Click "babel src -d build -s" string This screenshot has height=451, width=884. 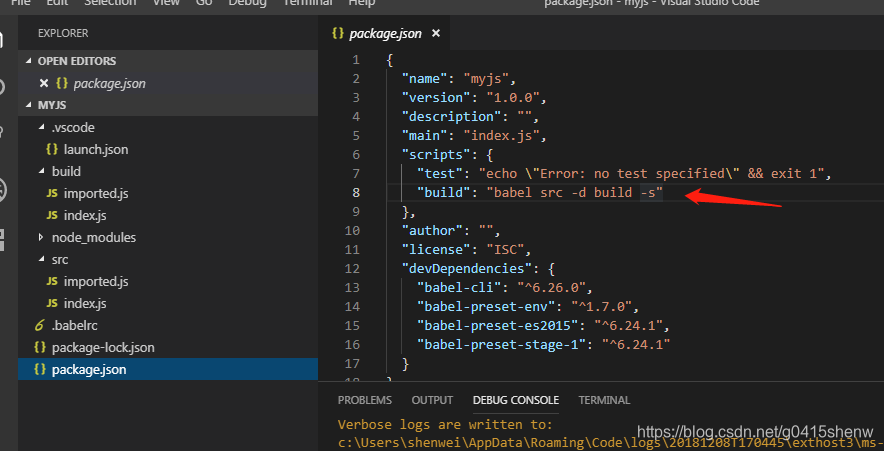coord(575,192)
